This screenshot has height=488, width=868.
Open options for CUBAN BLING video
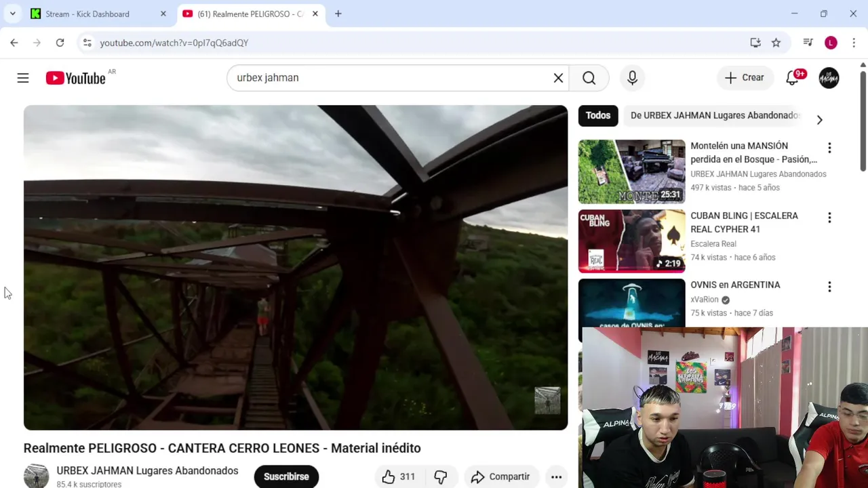tap(829, 218)
